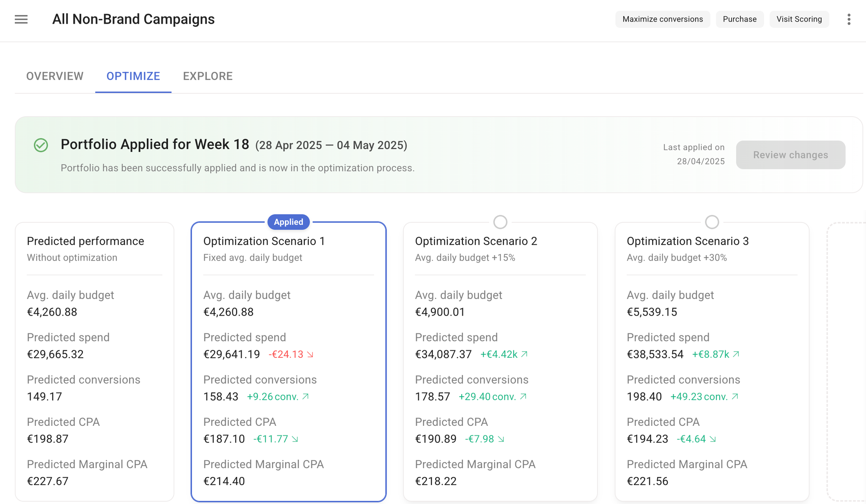Switch to the Explore tab
This screenshot has height=504, width=866.
tap(208, 76)
